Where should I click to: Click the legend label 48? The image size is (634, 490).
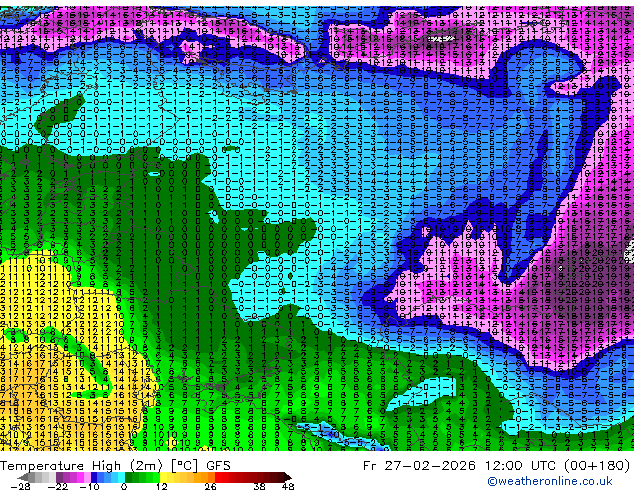click(x=288, y=486)
